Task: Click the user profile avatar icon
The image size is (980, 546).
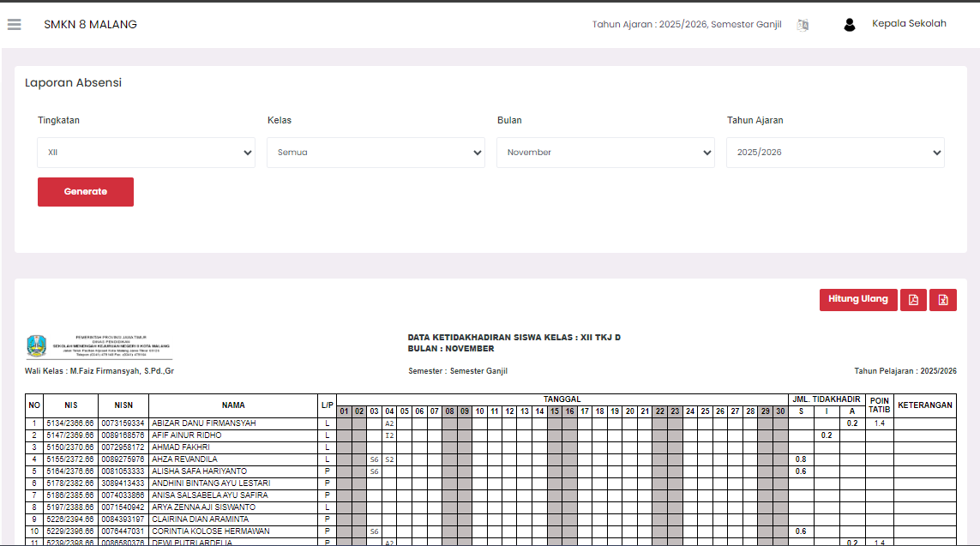Action: pos(850,25)
